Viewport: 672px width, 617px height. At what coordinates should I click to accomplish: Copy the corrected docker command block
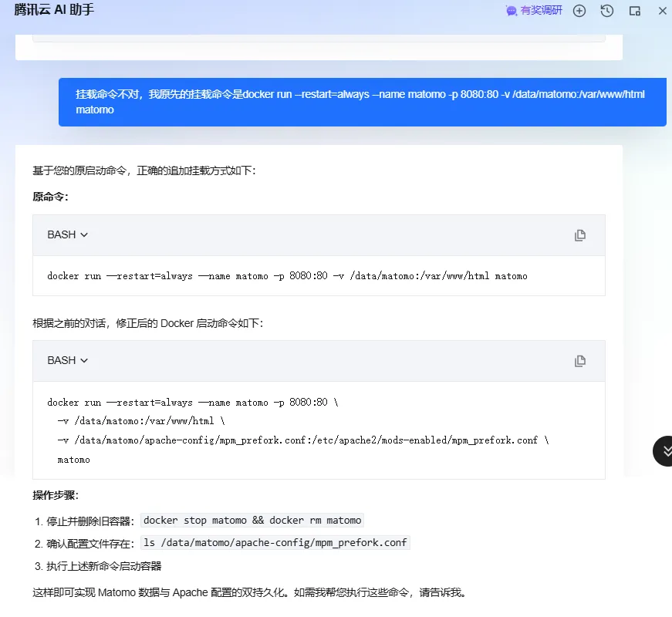click(580, 361)
